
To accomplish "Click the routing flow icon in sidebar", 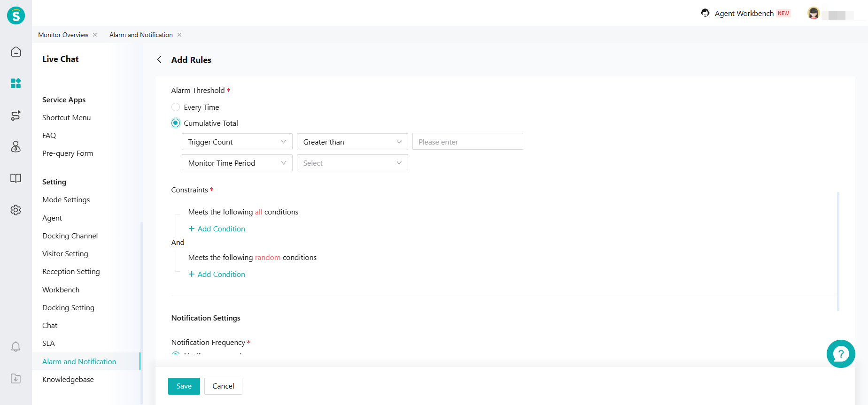I will point(16,115).
